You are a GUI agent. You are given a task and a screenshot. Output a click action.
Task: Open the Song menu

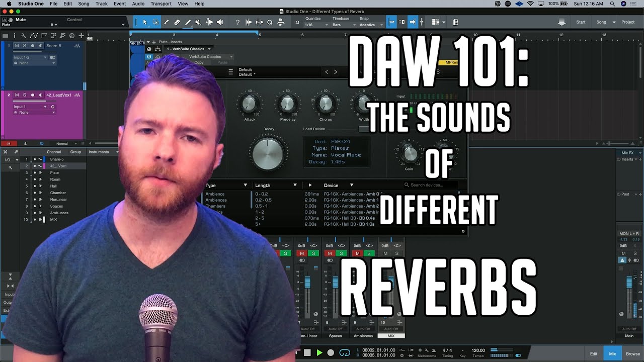[x=84, y=4]
